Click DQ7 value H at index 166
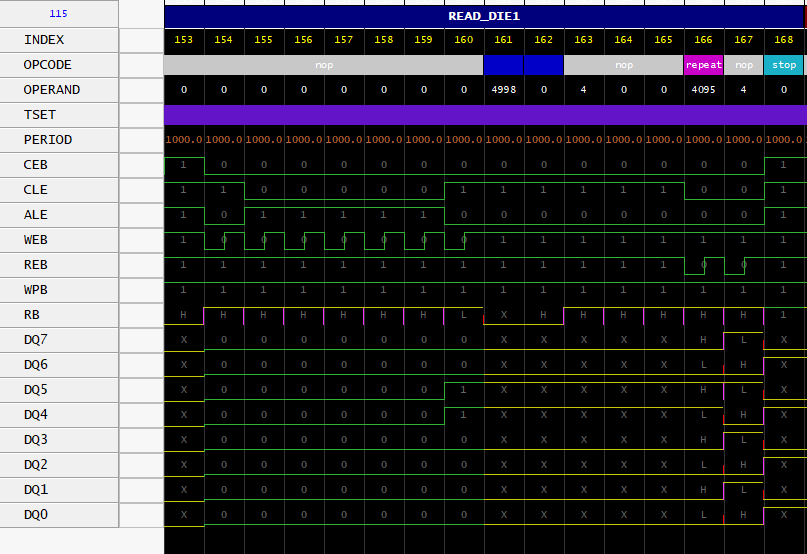807x554 pixels. pos(704,340)
